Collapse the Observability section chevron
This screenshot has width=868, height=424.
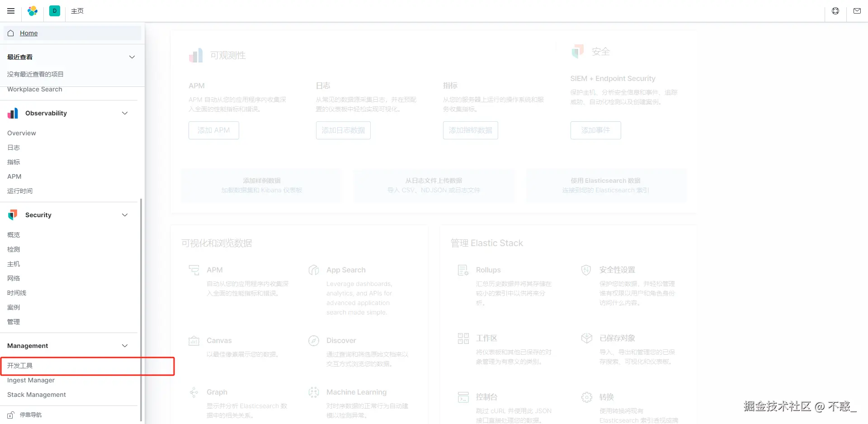[125, 113]
